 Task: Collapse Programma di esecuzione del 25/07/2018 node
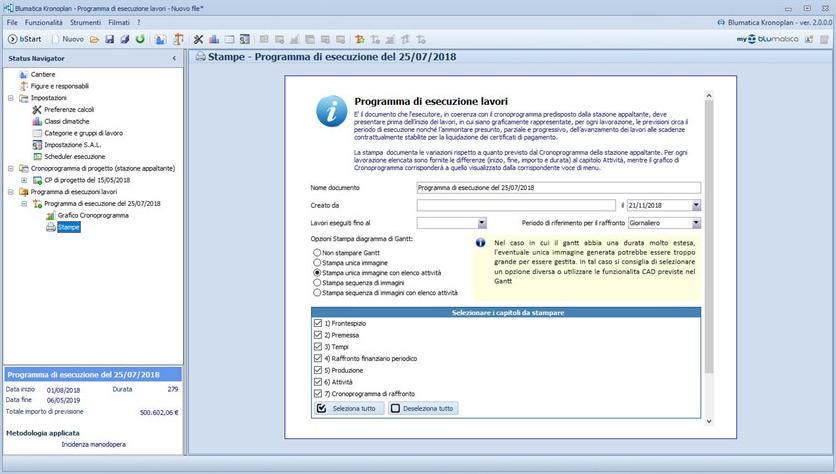point(24,204)
